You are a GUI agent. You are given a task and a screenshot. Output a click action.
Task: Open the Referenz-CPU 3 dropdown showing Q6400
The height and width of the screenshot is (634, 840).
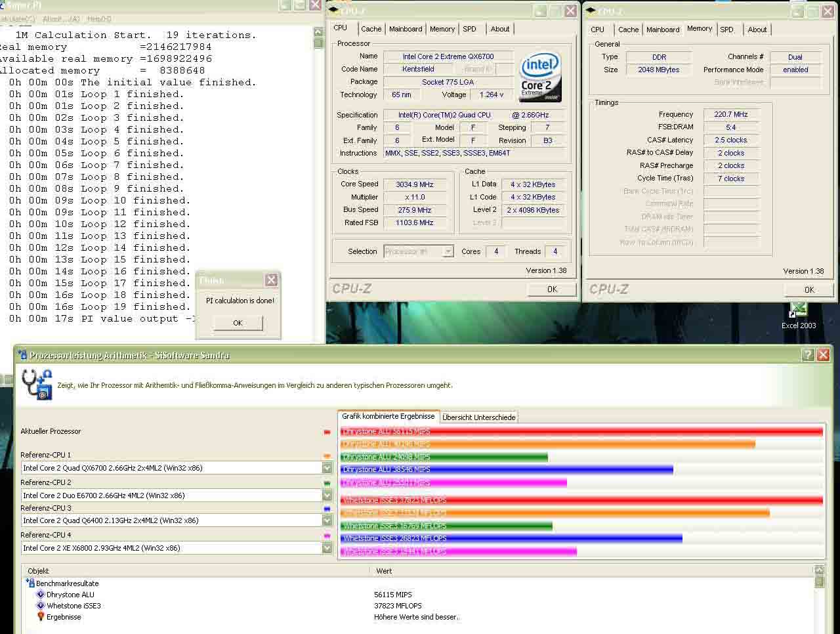327,520
